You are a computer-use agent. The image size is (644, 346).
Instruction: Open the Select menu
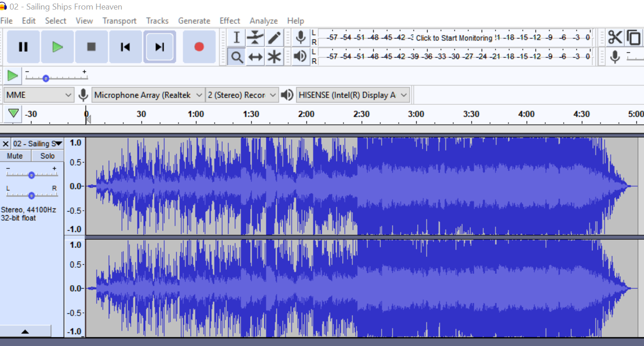tap(55, 21)
